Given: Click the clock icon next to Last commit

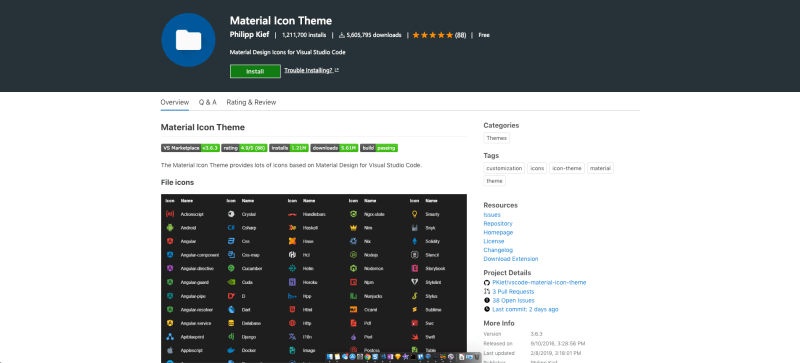Looking at the screenshot, I should (x=487, y=309).
